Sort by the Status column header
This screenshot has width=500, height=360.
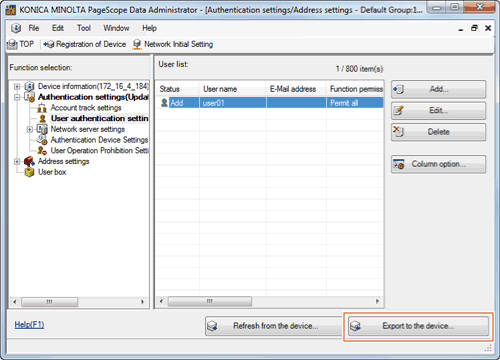coord(178,89)
